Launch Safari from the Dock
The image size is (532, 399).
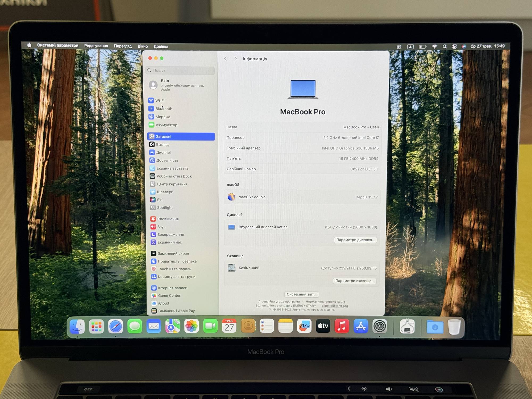click(x=115, y=326)
